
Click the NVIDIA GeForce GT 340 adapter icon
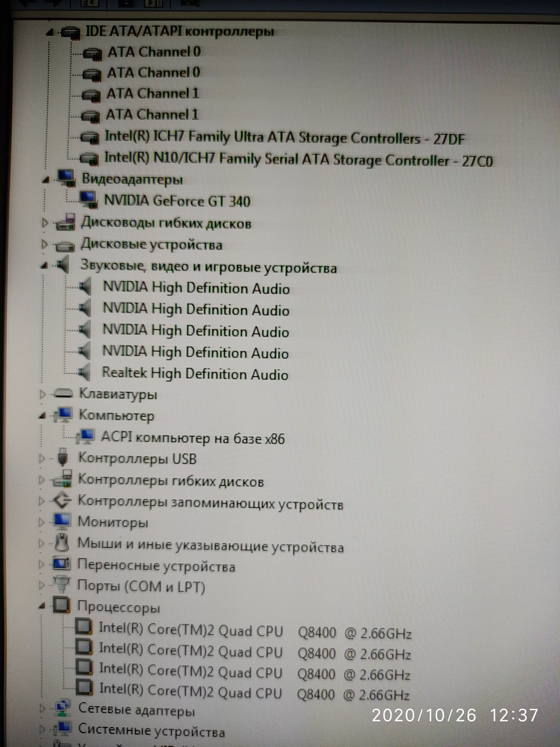coord(88,200)
